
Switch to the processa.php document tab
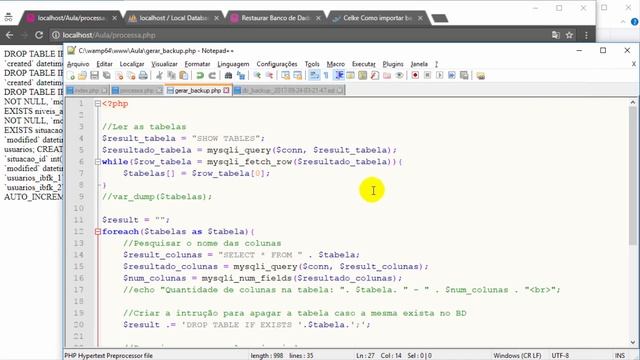tap(137, 90)
